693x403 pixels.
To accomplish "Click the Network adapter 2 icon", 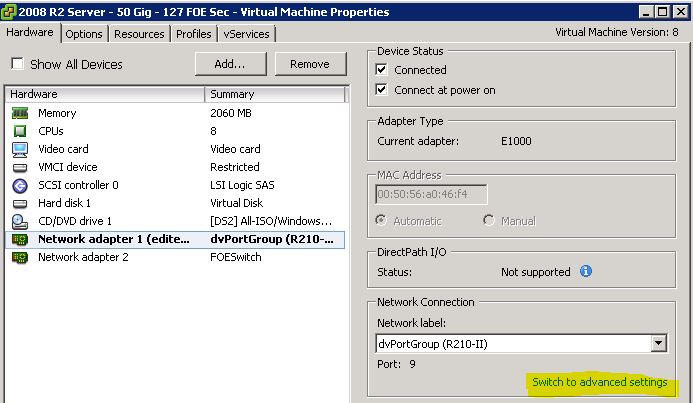I will point(20,258).
